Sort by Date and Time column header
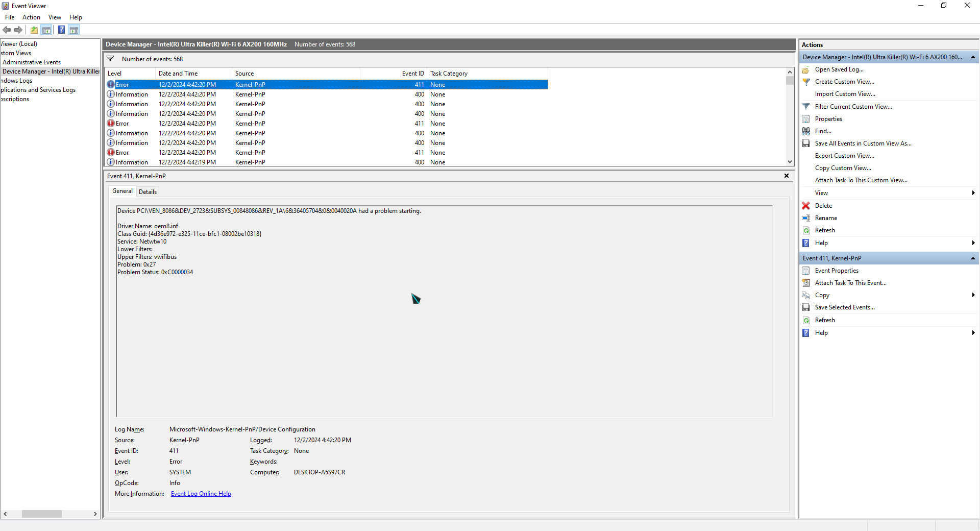 (193, 74)
